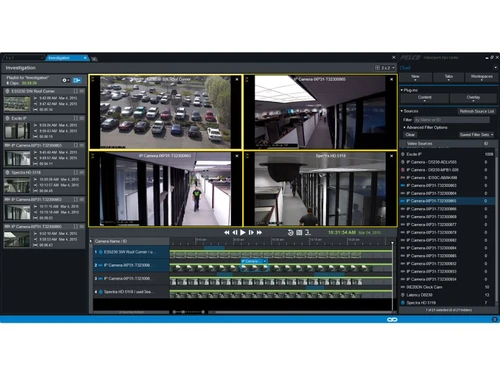The height and width of the screenshot is (375, 500).
Task: Open the 2x2 layout dropdown
Action: tap(385, 68)
